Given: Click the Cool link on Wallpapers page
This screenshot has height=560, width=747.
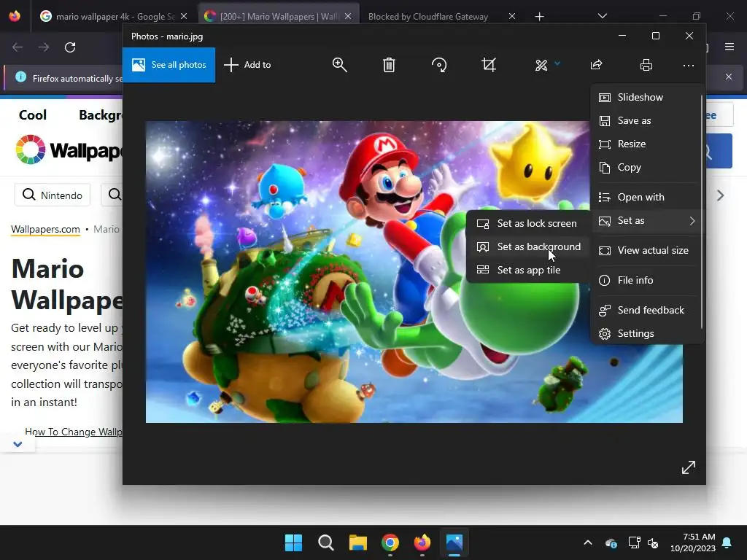Looking at the screenshot, I should tap(32, 114).
